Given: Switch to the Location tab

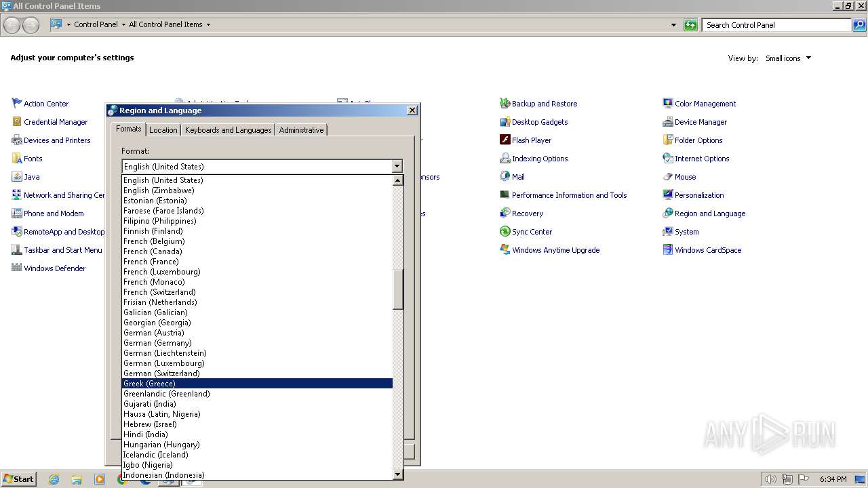Looking at the screenshot, I should (163, 130).
